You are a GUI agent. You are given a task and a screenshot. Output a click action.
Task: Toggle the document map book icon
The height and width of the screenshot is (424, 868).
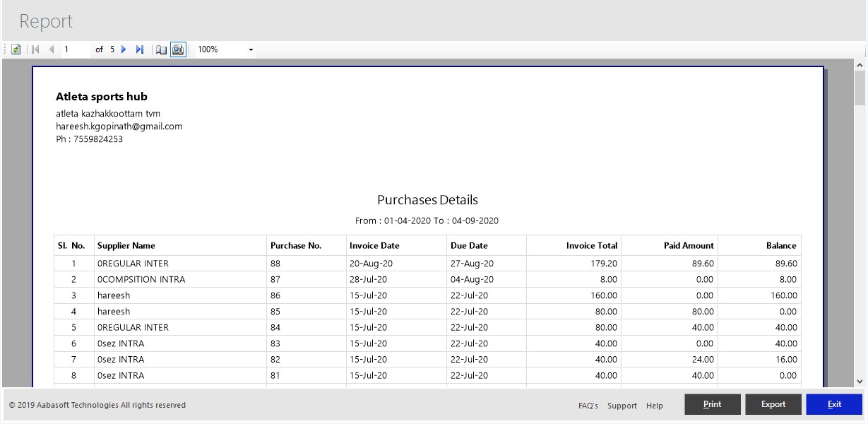[162, 49]
